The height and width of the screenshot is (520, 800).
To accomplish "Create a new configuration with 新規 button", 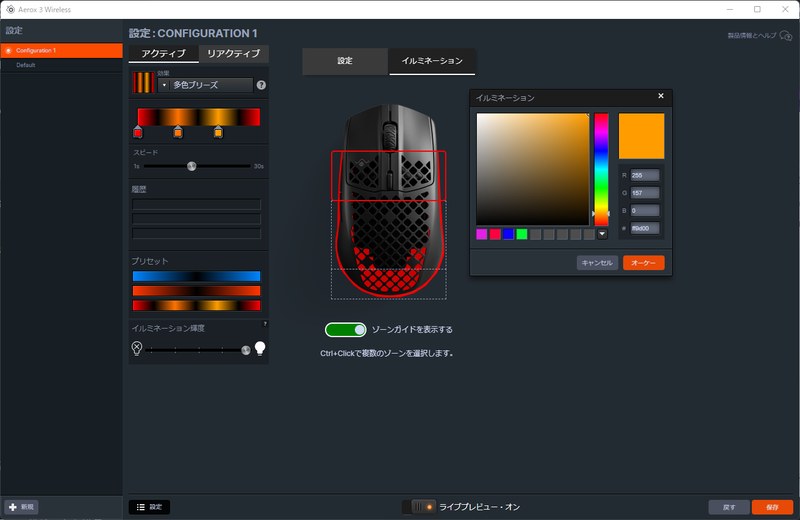I will point(21,507).
